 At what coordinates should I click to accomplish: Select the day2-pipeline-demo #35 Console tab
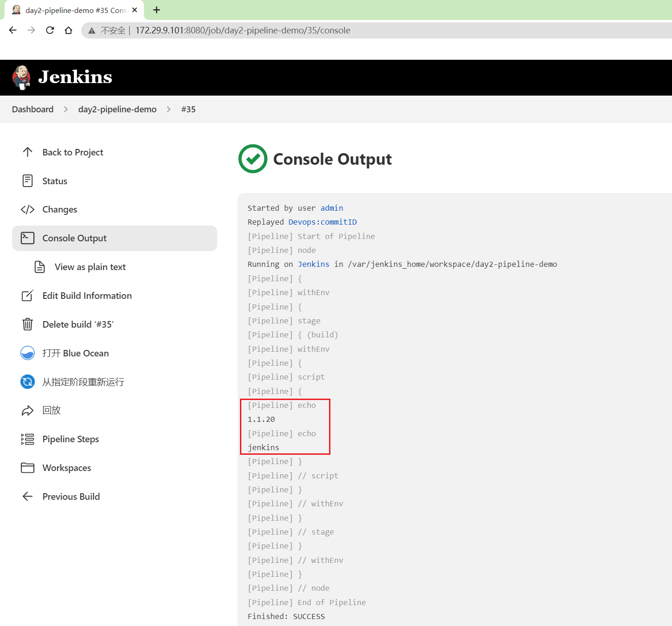pos(74,10)
